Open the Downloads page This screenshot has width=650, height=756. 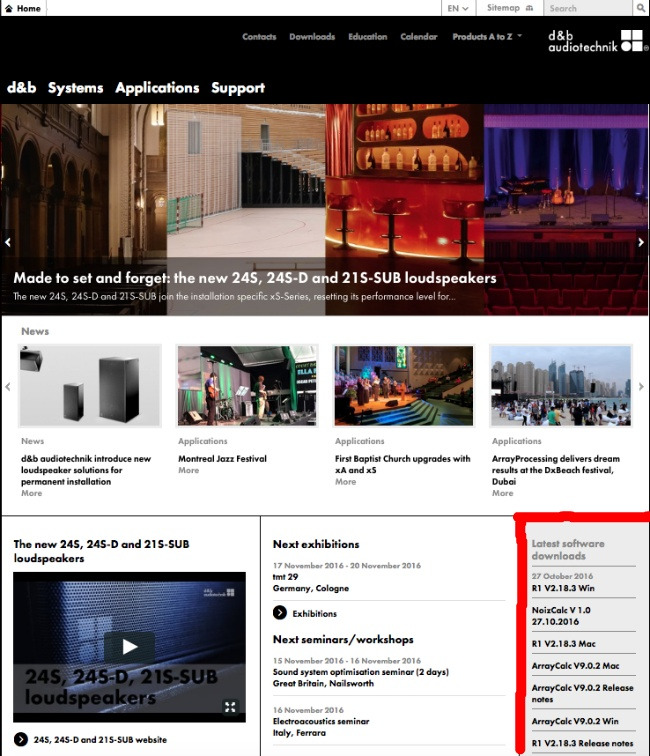pos(312,37)
